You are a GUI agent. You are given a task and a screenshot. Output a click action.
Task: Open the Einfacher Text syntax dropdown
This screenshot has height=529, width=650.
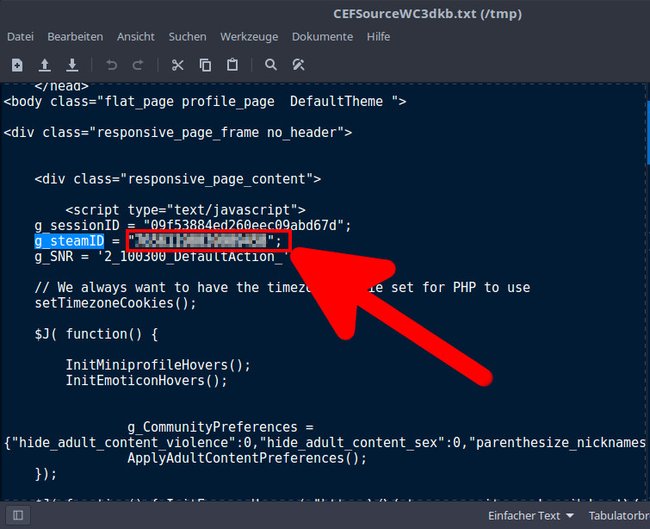click(x=531, y=516)
